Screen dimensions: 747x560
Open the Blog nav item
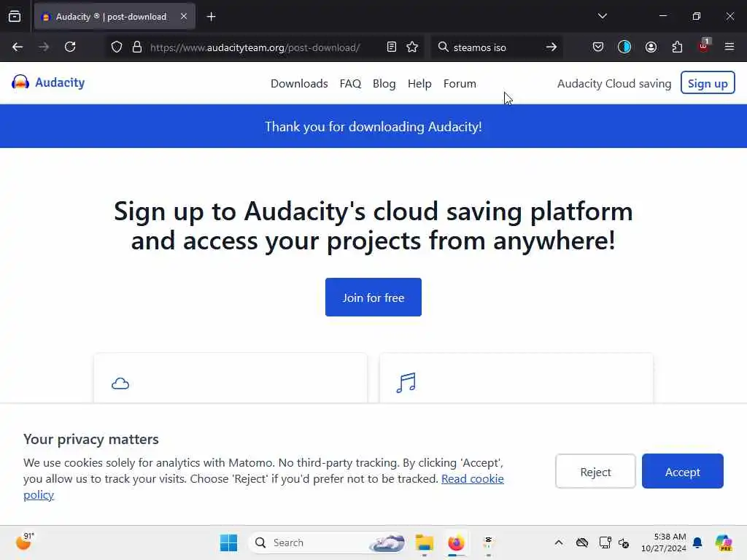(x=384, y=84)
